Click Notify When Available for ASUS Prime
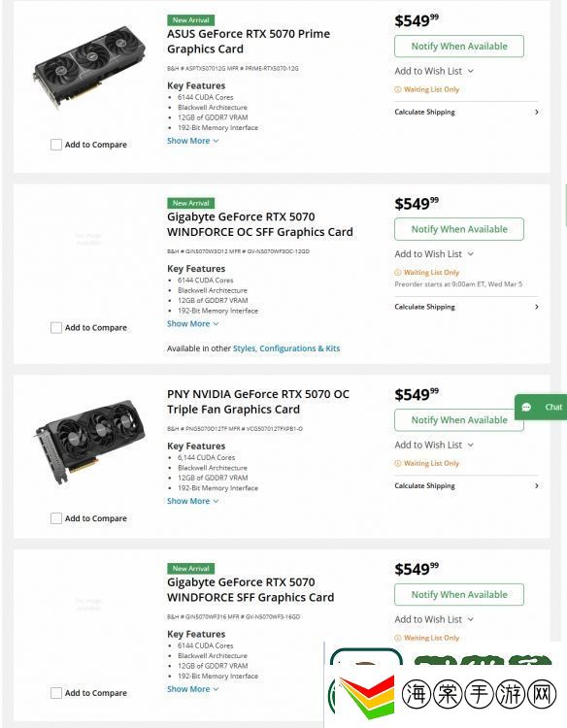 (459, 47)
